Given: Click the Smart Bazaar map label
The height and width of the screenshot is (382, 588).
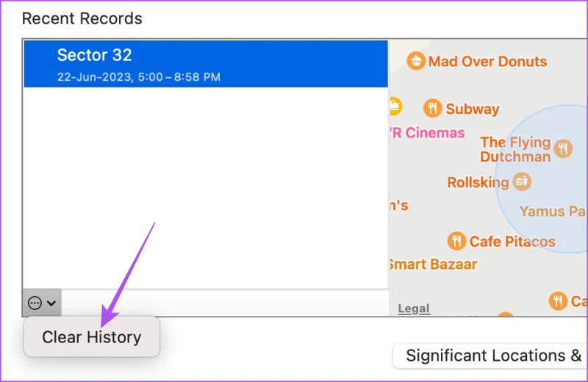Looking at the screenshot, I should (x=433, y=264).
